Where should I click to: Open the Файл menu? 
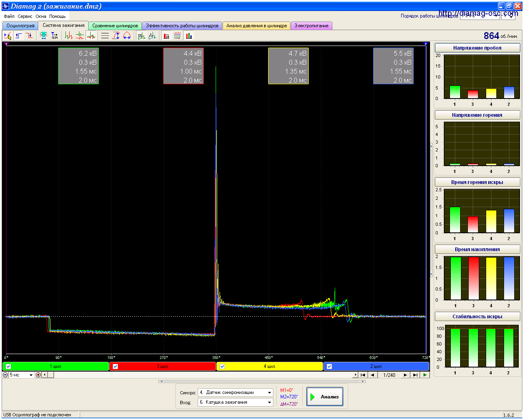[x=9, y=16]
